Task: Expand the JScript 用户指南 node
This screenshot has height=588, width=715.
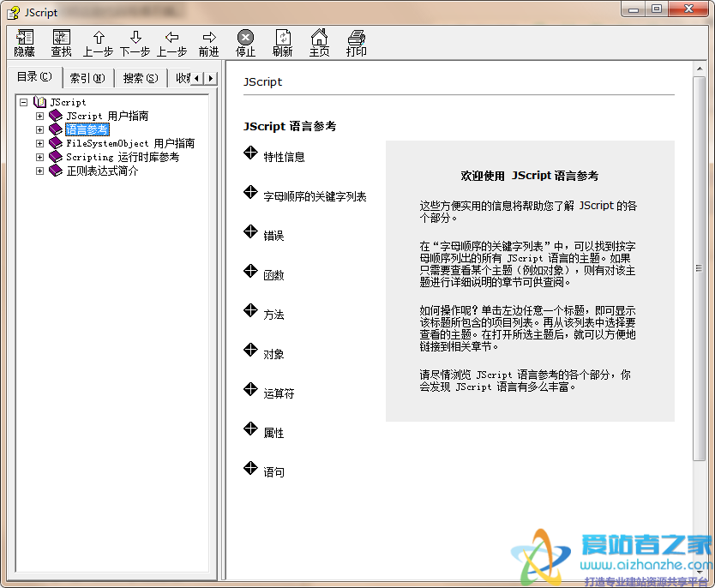Action: 39,116
